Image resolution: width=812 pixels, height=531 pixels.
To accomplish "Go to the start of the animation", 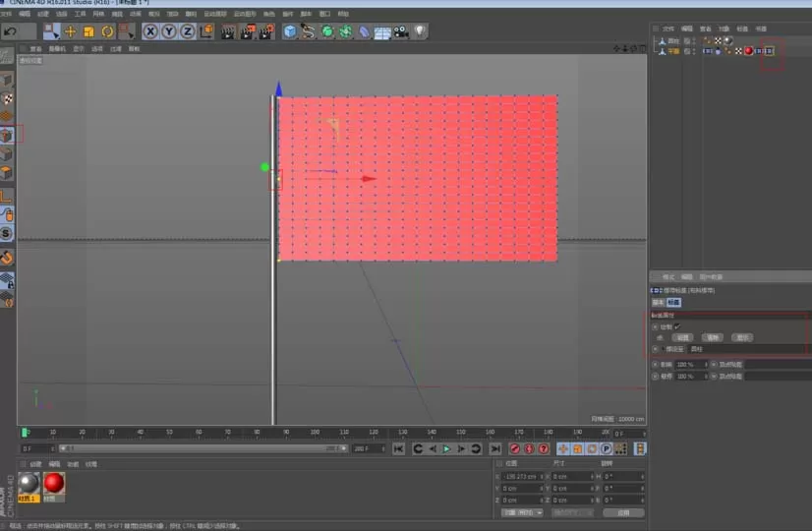I will coord(398,449).
